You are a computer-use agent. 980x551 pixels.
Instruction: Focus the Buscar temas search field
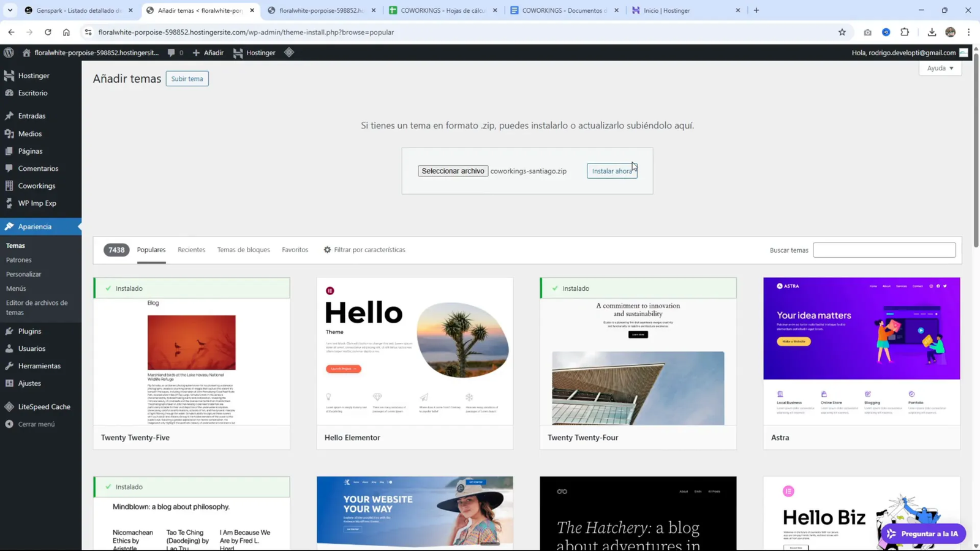(x=884, y=250)
